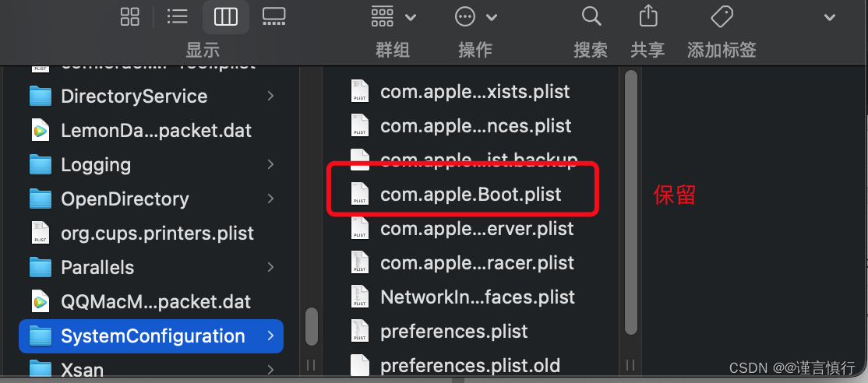
Task: Select preferences.plist.old file
Action: 470,365
